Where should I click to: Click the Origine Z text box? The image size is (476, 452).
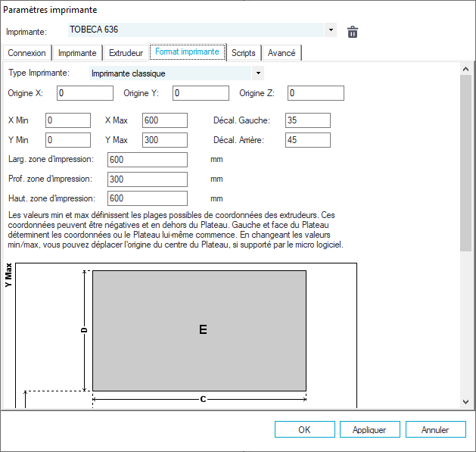316,93
